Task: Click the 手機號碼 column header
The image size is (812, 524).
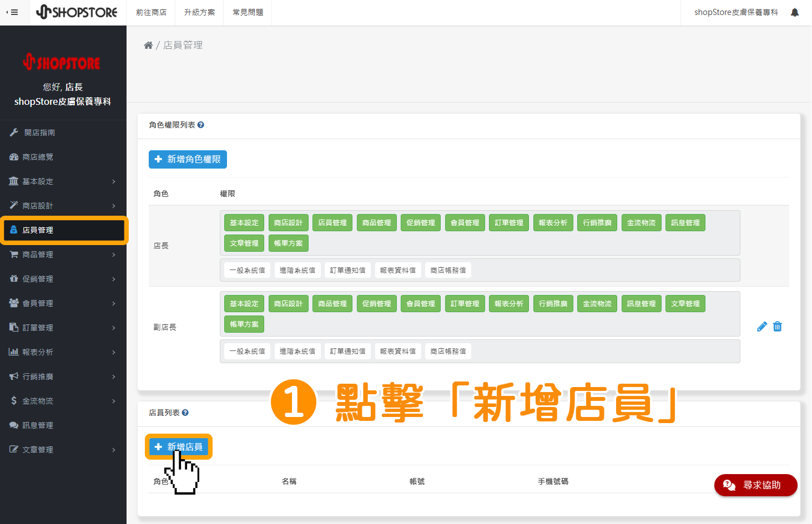Action: pos(553,481)
